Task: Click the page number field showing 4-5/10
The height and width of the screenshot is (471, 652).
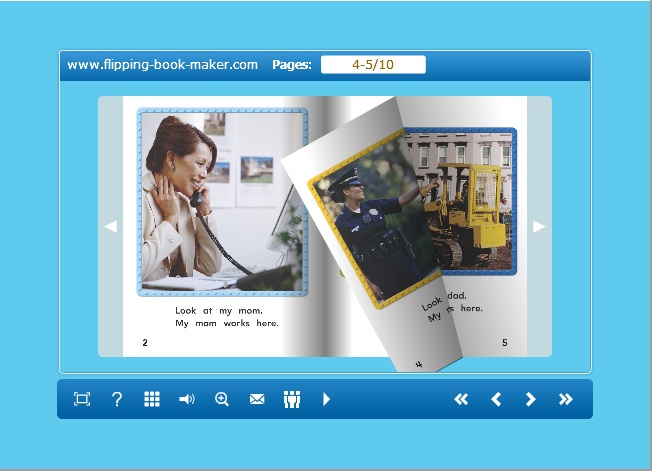Action: click(x=373, y=64)
